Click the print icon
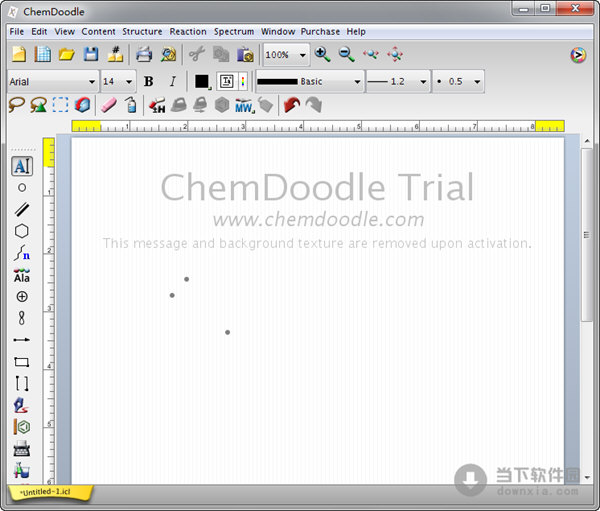 pos(144,55)
